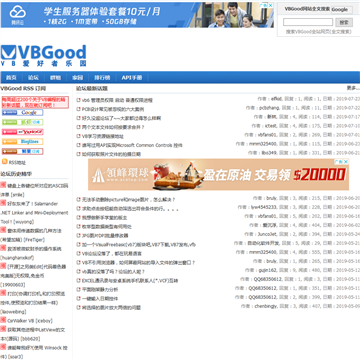Click red icon beside Winsock control entry
Viewport: 360px width, 360px height.
tap(3, 347)
